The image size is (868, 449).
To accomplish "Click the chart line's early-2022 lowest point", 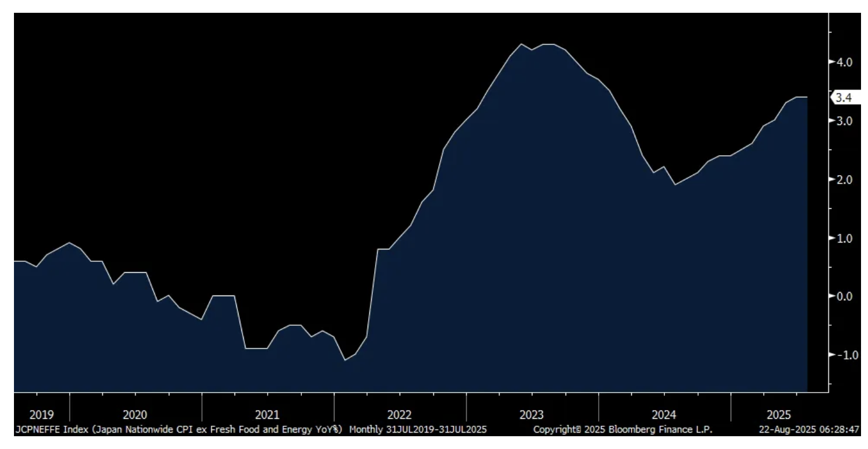I will pos(345,360).
